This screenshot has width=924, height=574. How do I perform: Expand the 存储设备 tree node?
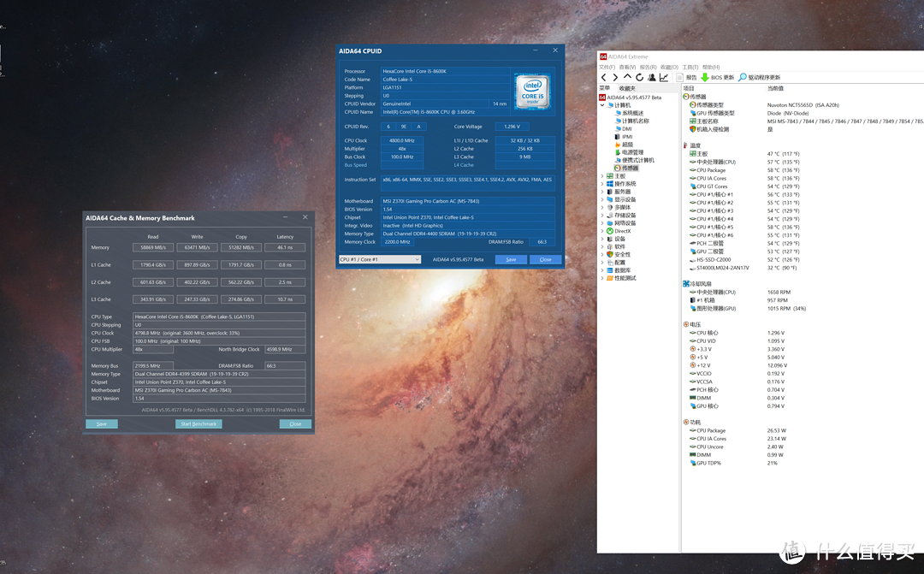pos(602,215)
